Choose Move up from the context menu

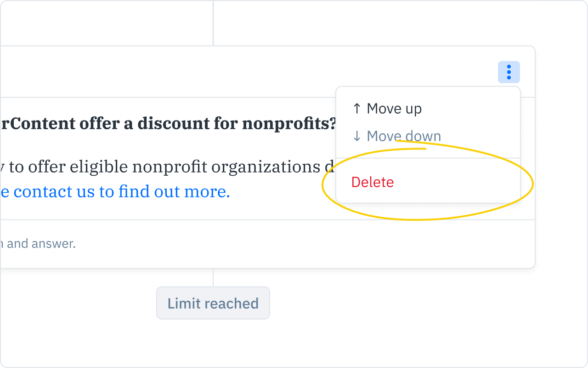click(394, 109)
